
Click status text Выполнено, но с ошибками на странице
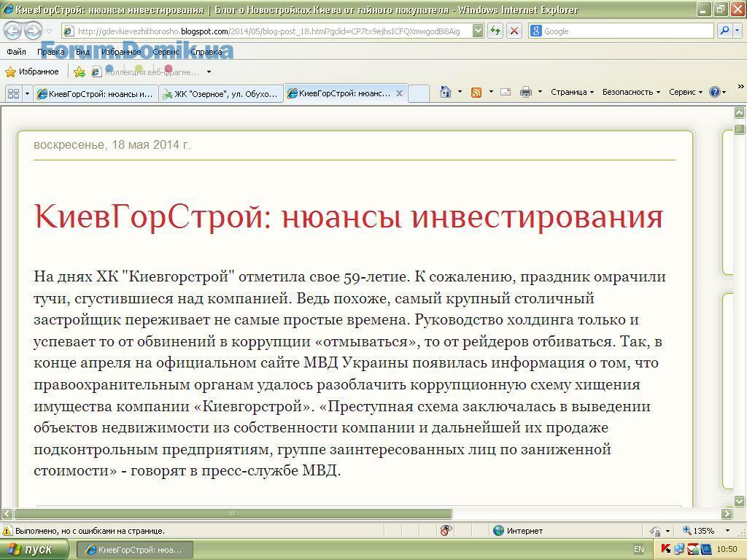click(x=90, y=531)
